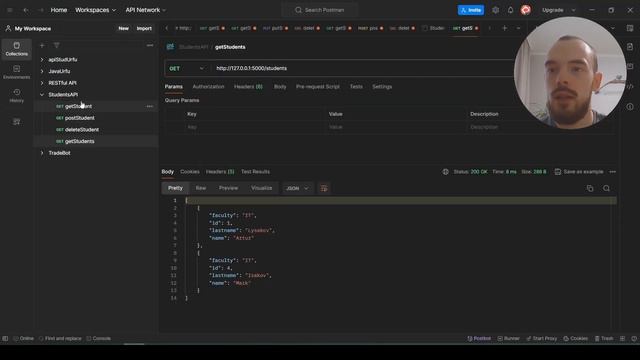Open the three-dot menu on getStudent row

coord(149,106)
